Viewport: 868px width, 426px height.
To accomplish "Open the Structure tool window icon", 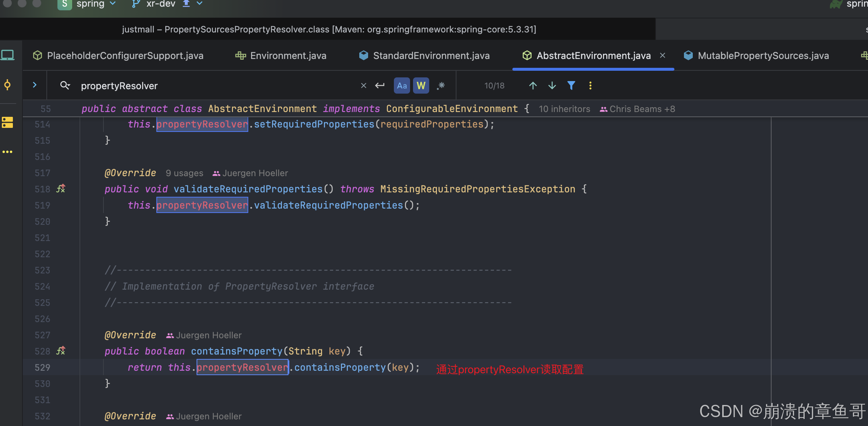I will (x=7, y=122).
